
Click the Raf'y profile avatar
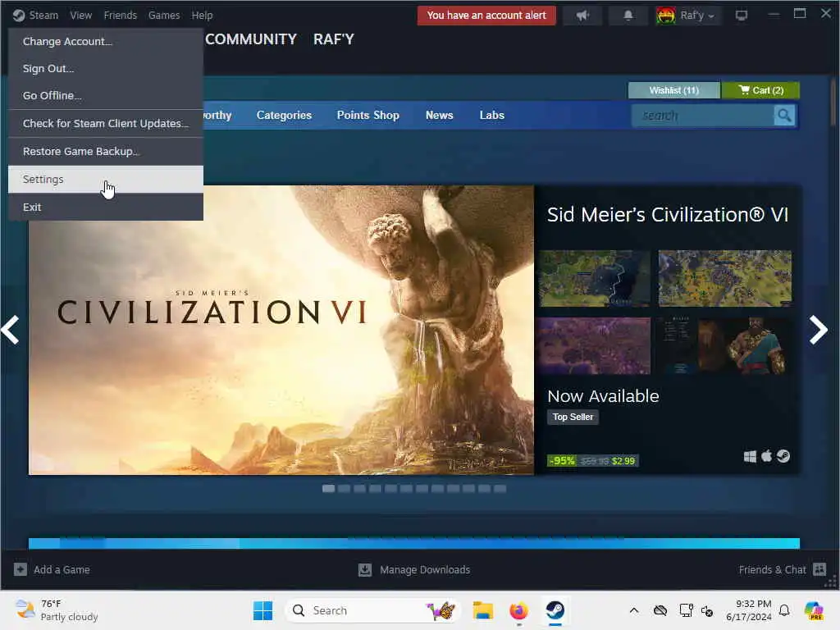tap(666, 16)
